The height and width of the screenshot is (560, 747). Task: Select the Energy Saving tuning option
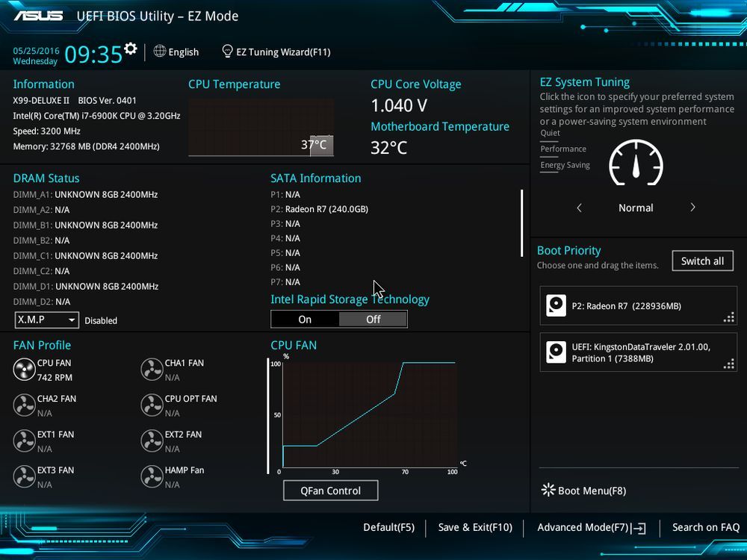[565, 165]
